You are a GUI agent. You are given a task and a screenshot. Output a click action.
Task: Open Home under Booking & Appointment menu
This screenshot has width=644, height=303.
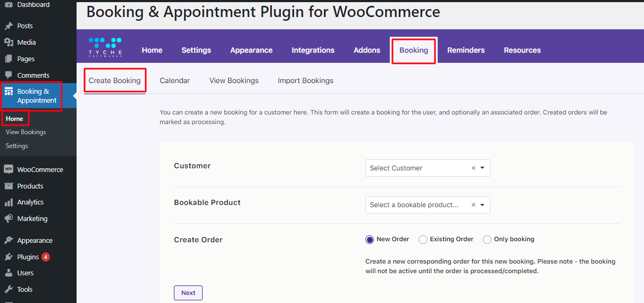click(x=14, y=119)
